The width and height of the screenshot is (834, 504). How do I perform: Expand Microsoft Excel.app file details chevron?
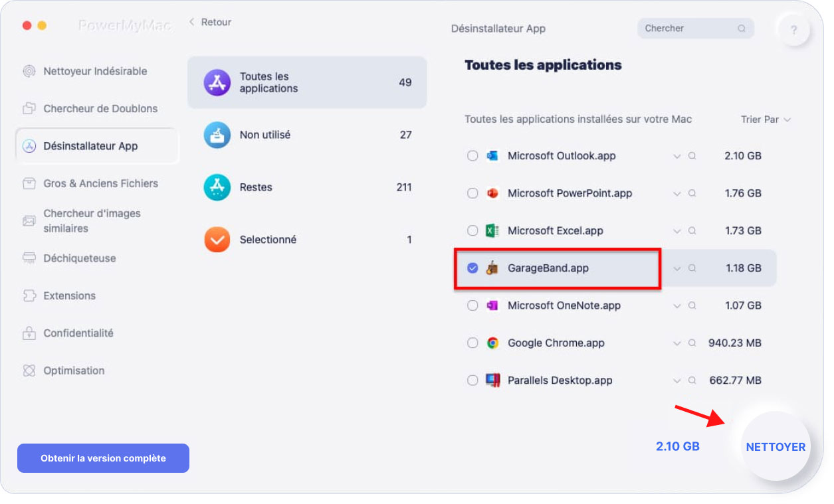click(x=677, y=230)
